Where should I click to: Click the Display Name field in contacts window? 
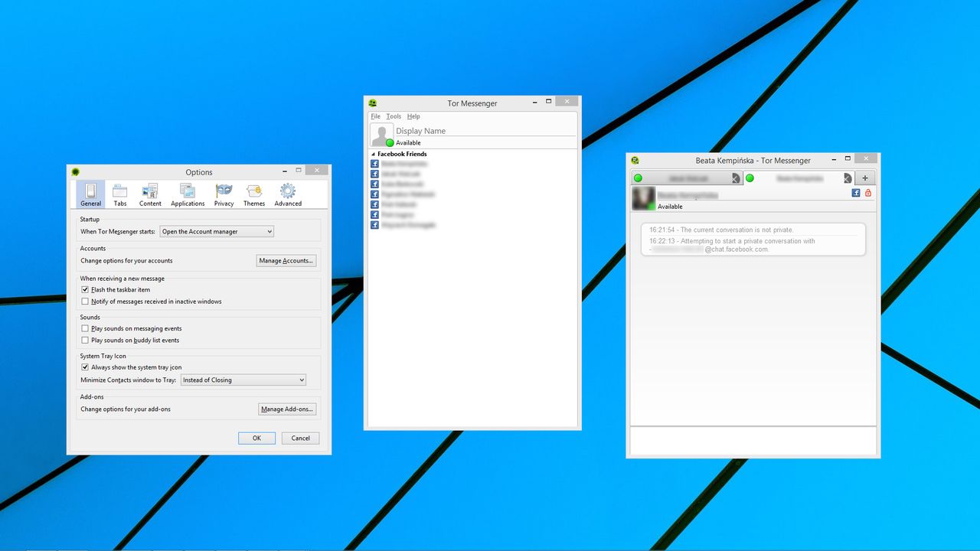tap(485, 131)
